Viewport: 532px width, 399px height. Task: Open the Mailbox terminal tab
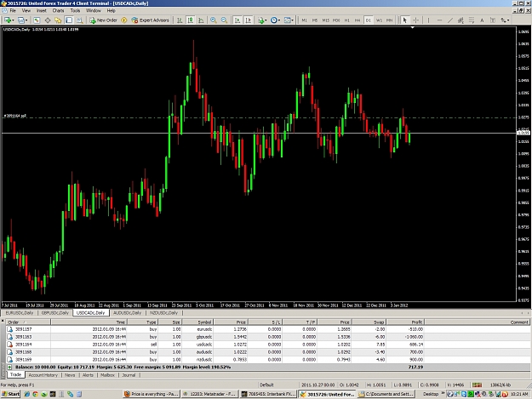pyautogui.click(x=107, y=375)
